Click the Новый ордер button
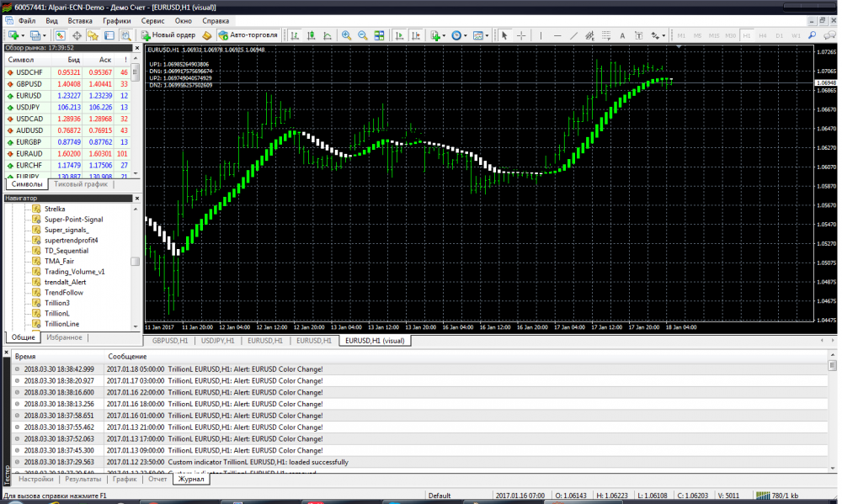 [x=168, y=35]
